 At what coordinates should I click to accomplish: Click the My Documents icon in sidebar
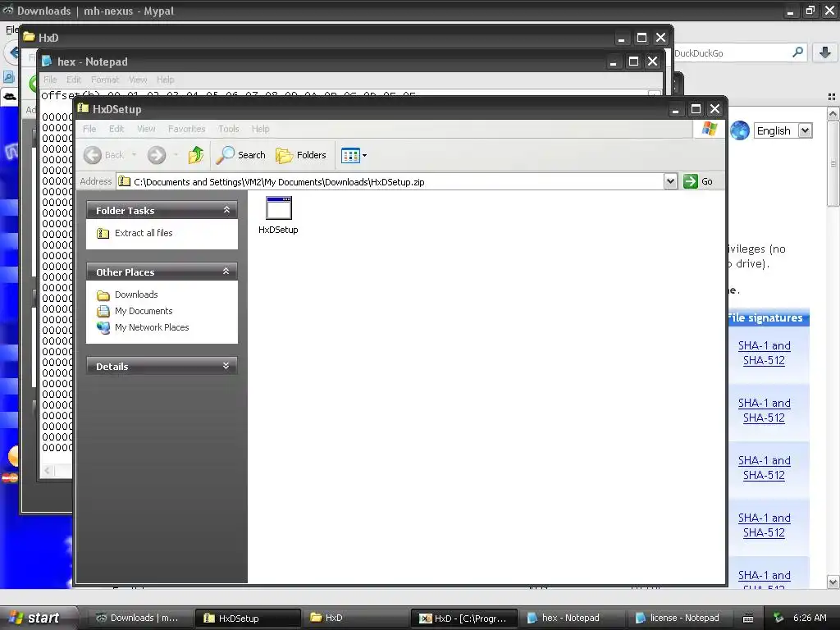(103, 311)
